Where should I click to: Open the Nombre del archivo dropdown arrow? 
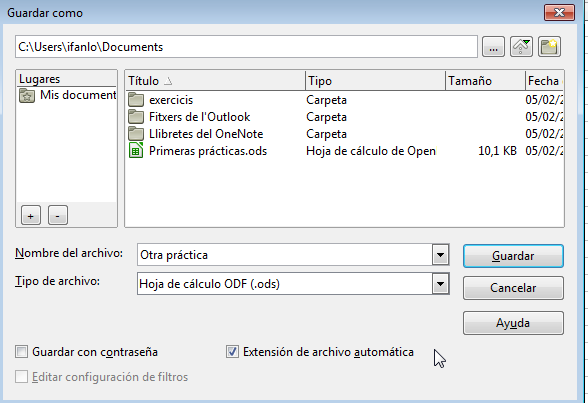pos(440,255)
